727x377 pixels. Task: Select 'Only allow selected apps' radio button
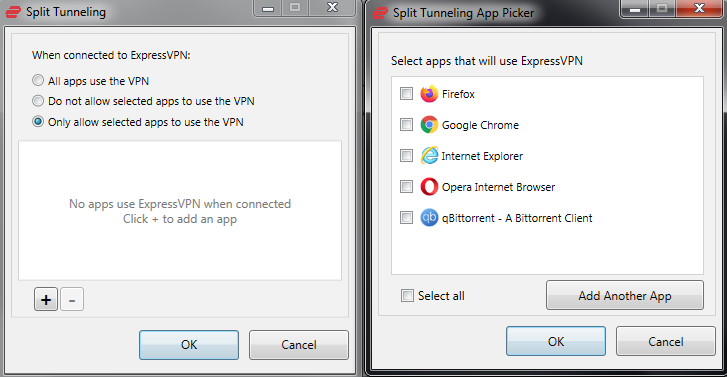coord(38,121)
